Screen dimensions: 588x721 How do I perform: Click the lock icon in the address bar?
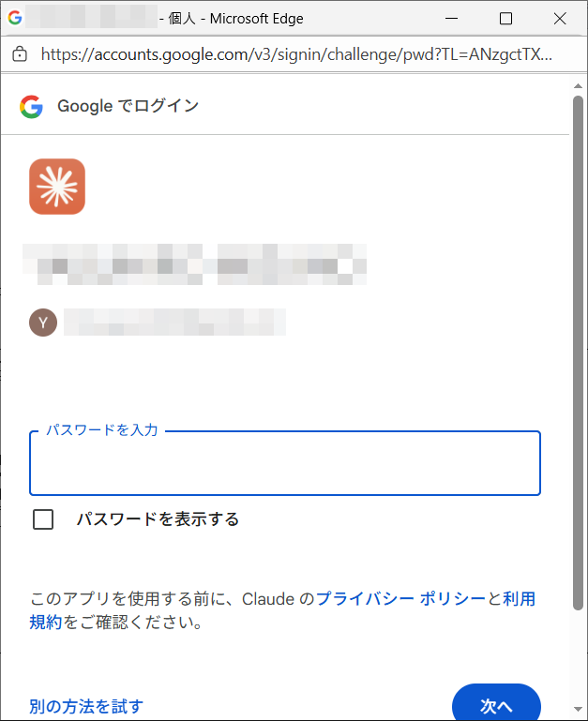pyautogui.click(x=20, y=53)
